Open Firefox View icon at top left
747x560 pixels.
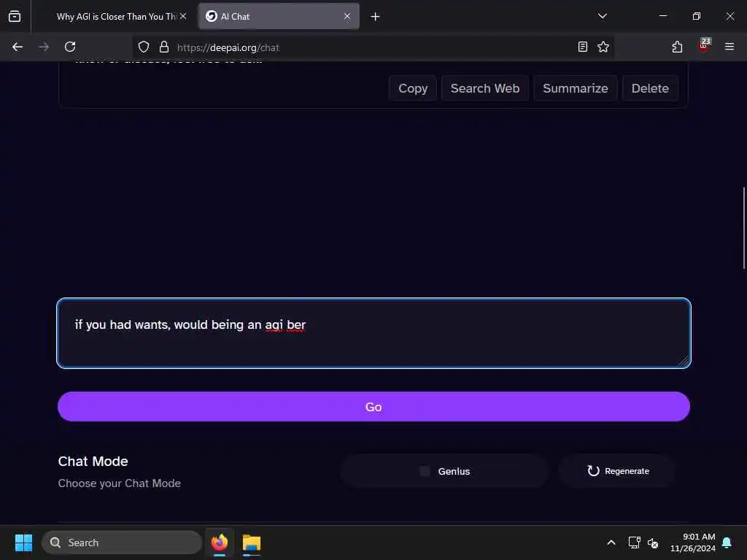click(15, 16)
